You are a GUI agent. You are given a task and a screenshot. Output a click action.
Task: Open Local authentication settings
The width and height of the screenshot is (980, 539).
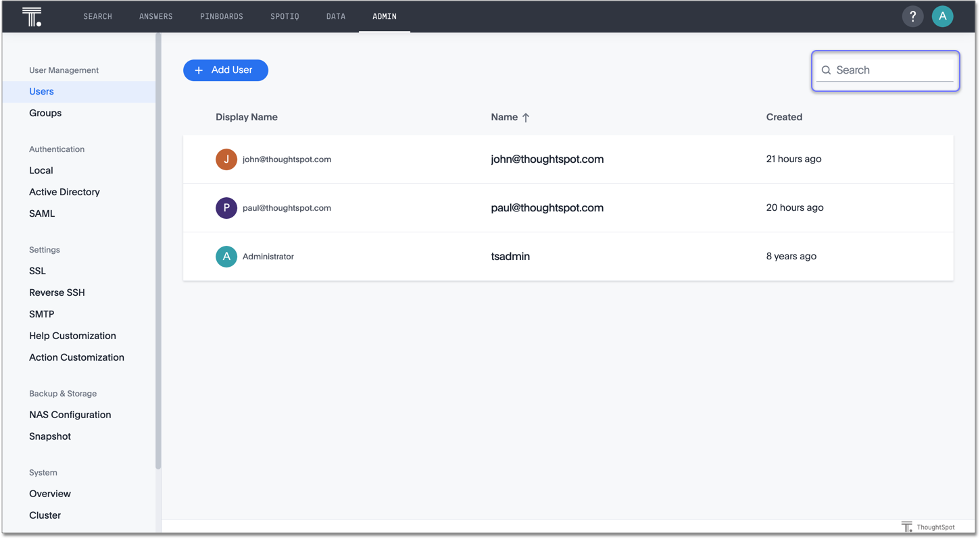click(41, 170)
